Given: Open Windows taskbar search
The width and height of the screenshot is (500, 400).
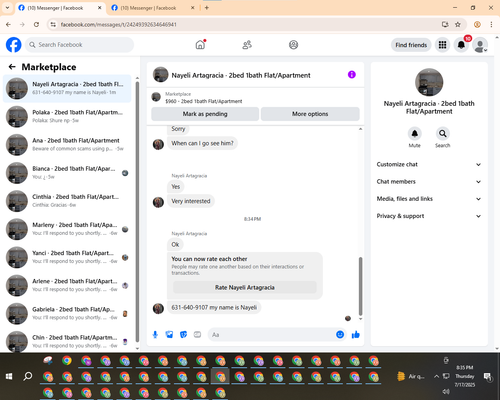Looking at the screenshot, I should tap(28, 376).
